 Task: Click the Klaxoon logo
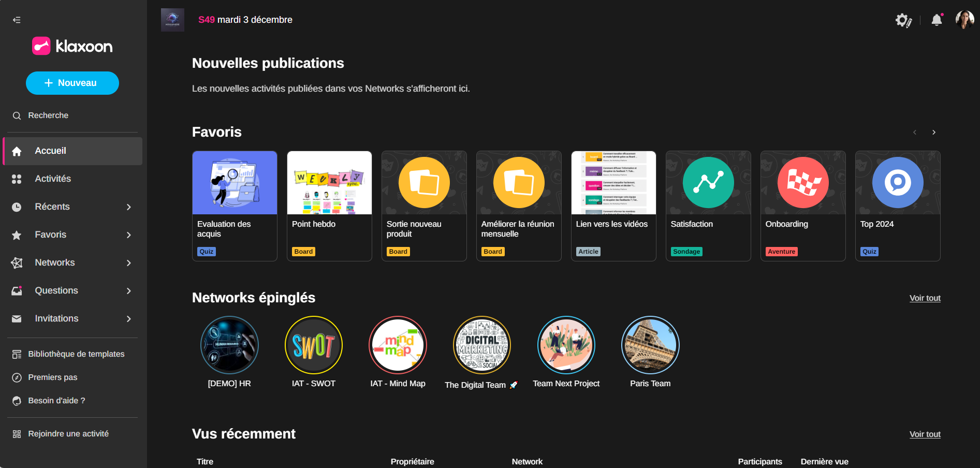click(x=72, y=46)
